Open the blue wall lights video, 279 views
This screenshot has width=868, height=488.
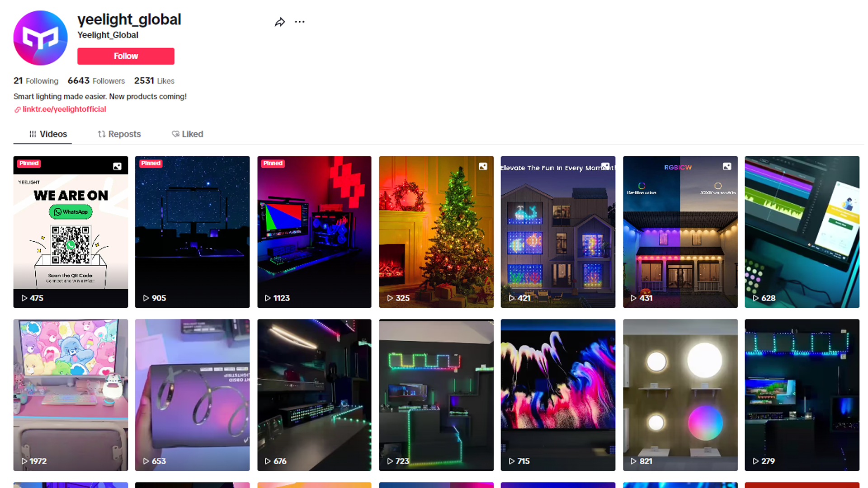tap(802, 395)
